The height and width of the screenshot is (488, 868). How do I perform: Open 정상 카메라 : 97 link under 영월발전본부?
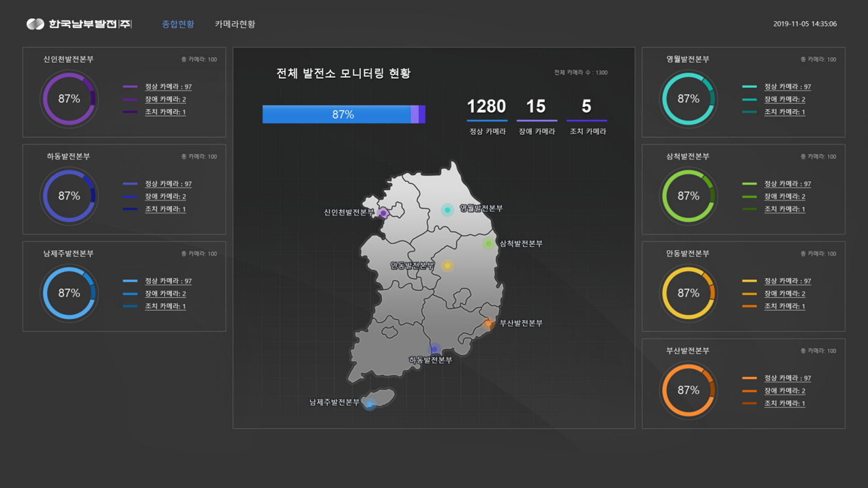787,87
